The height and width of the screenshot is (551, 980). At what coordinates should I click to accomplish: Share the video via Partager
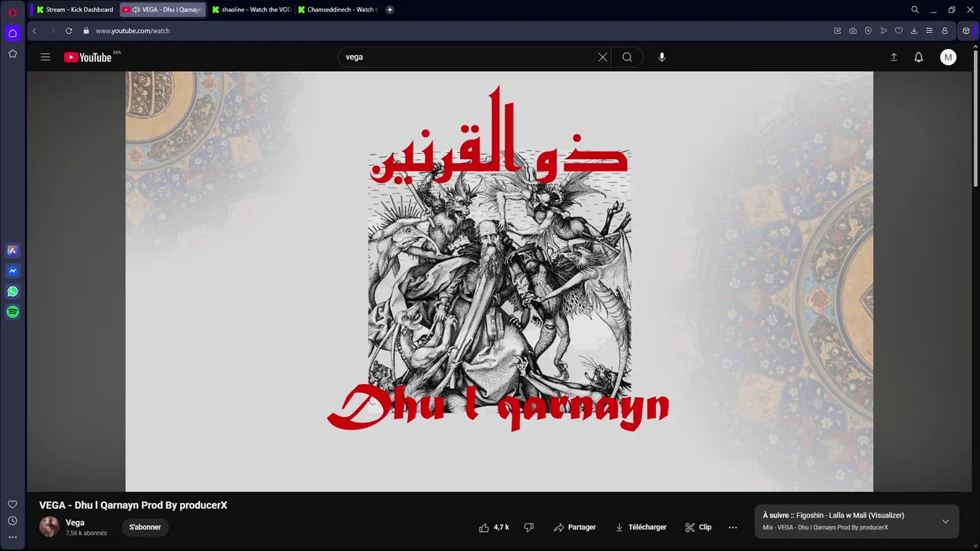coord(575,527)
